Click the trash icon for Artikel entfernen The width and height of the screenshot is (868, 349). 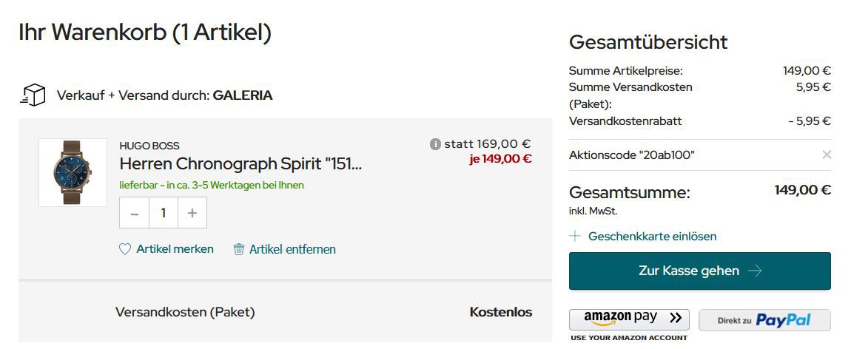[x=238, y=249]
